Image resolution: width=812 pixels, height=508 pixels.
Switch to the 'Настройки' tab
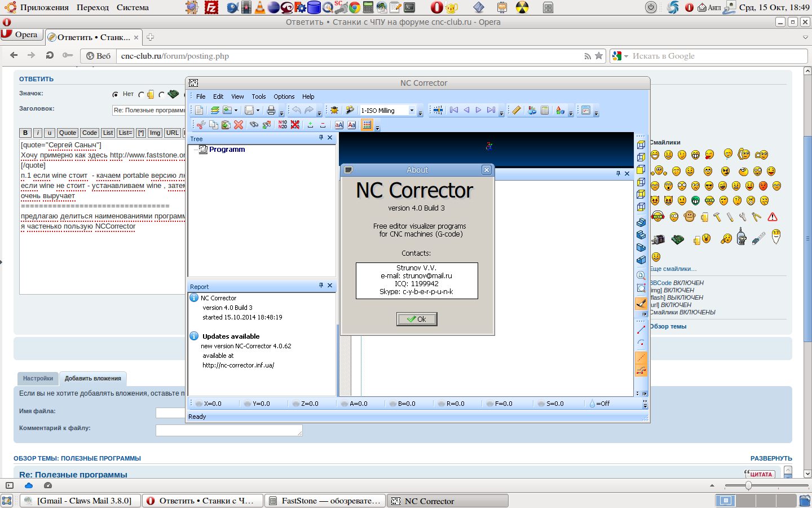pos(38,378)
